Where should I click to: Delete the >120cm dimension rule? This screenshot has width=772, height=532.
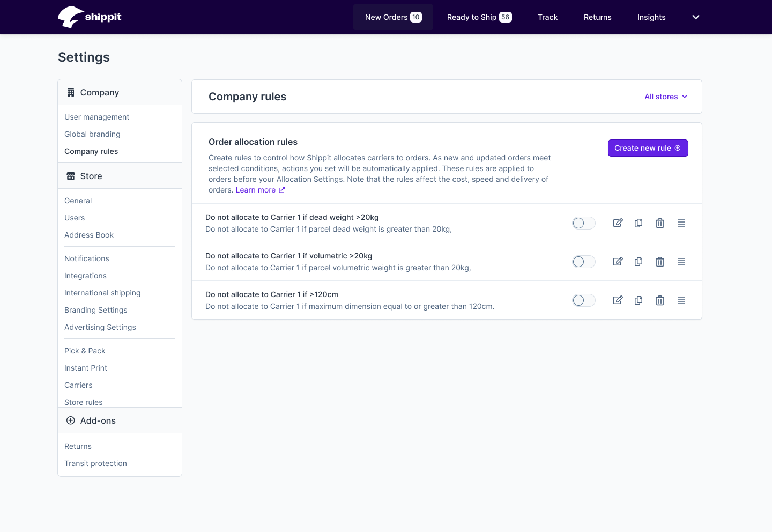pos(660,300)
